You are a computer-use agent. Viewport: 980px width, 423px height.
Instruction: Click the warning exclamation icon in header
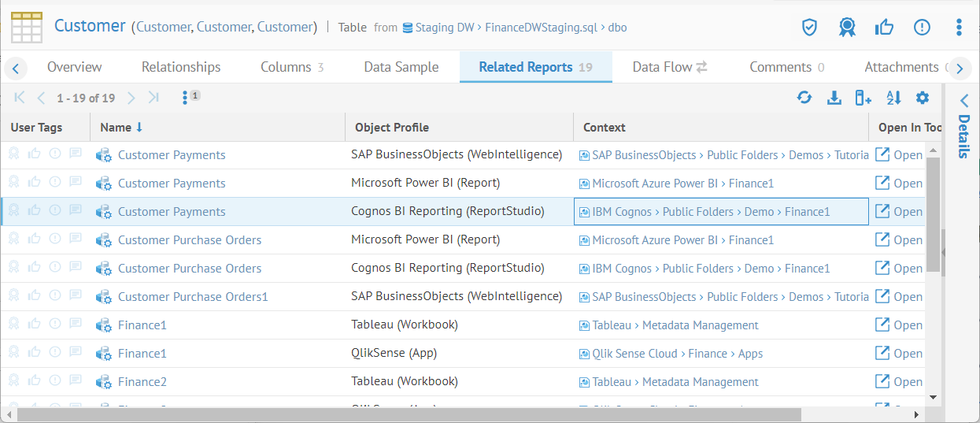(922, 28)
